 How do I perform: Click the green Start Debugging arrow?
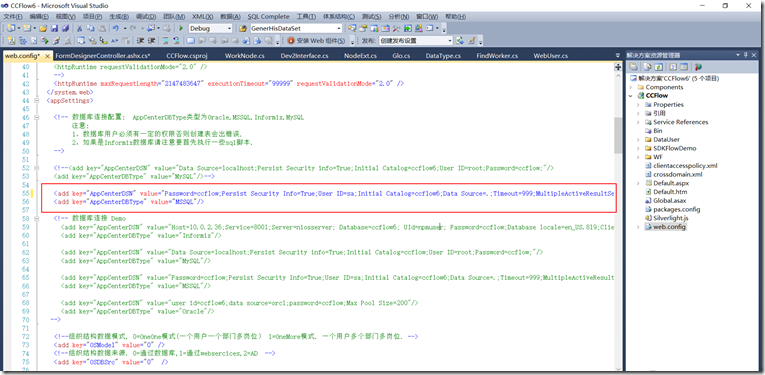[181, 28]
